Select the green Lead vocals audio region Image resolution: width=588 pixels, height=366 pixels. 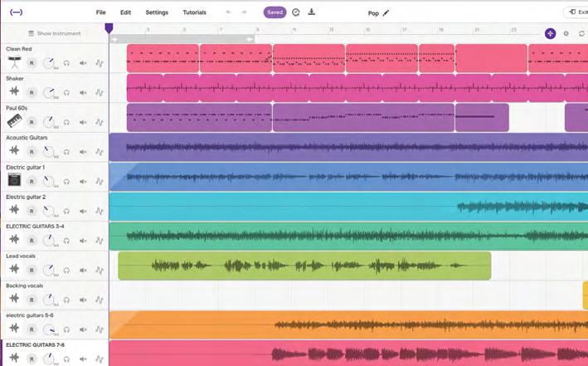click(x=304, y=266)
